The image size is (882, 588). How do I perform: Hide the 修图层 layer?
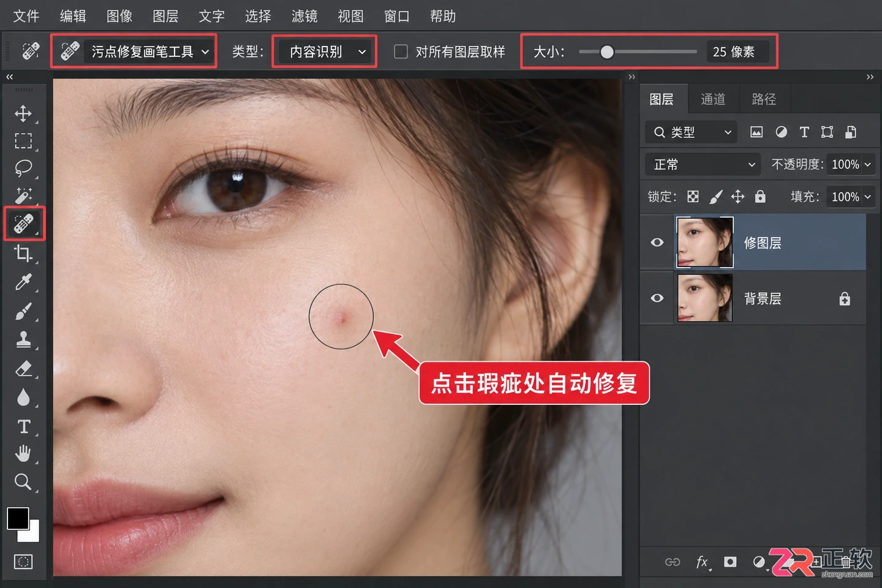click(x=657, y=243)
